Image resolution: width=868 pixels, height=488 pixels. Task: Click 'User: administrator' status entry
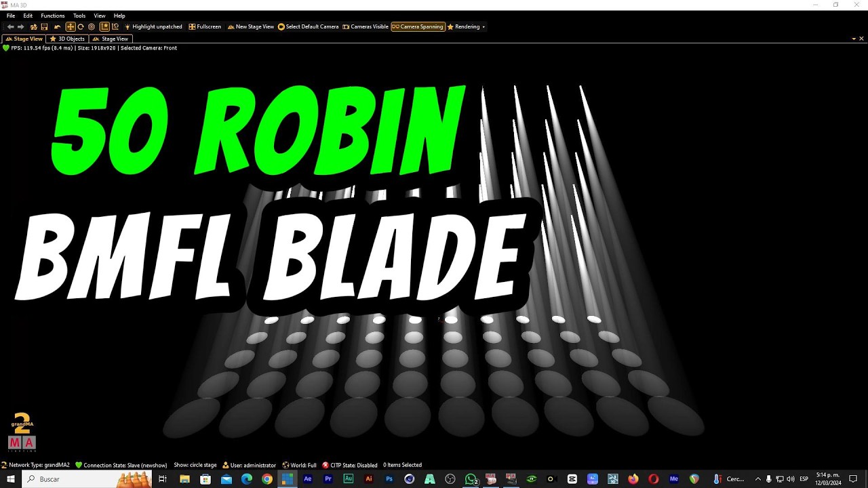(249, 465)
